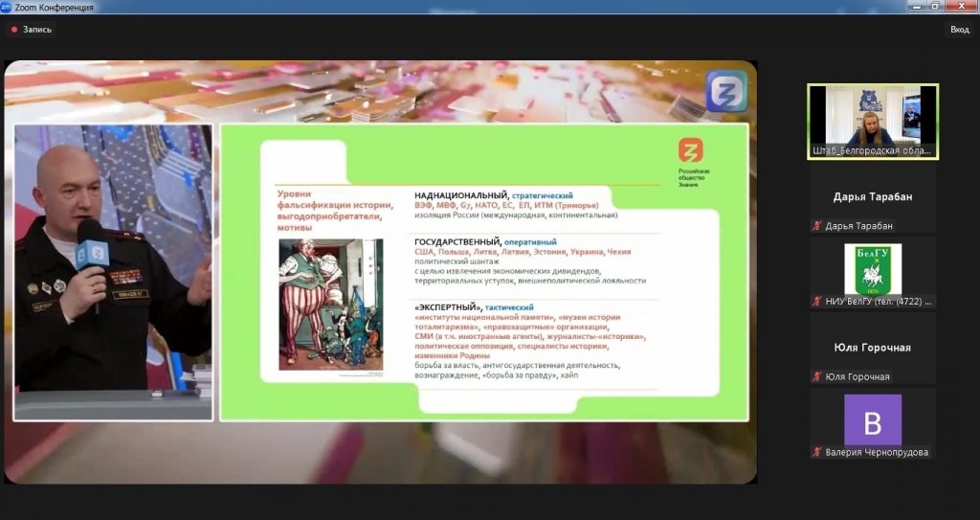Viewport: 980px width, 520px height.
Task: Click the name label 'Валерия Чернопрудова'
Action: point(877,452)
